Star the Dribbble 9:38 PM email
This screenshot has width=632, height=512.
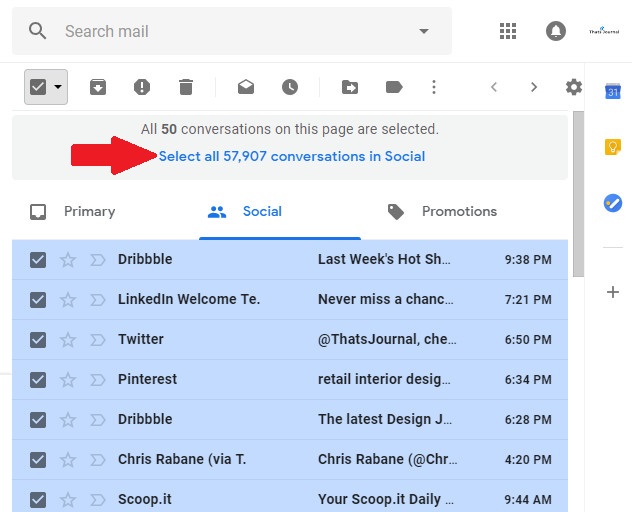pos(68,260)
